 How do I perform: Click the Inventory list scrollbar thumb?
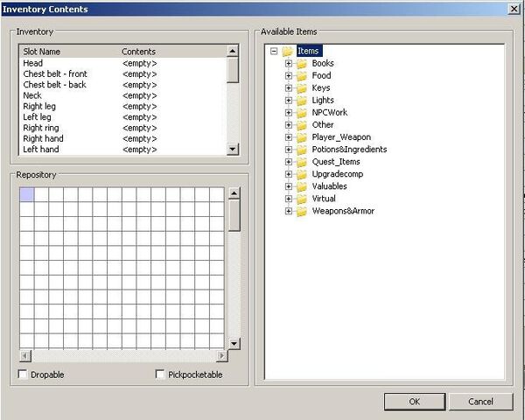[x=233, y=70]
